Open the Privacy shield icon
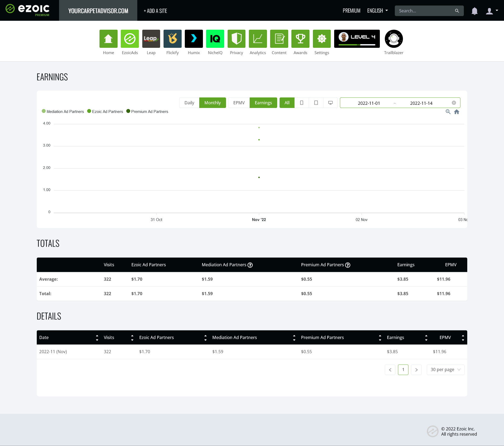This screenshot has width=504, height=446. click(x=237, y=39)
